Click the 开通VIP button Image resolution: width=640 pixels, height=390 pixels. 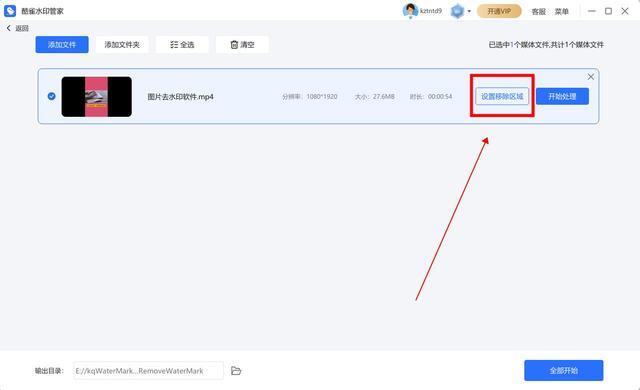point(499,11)
